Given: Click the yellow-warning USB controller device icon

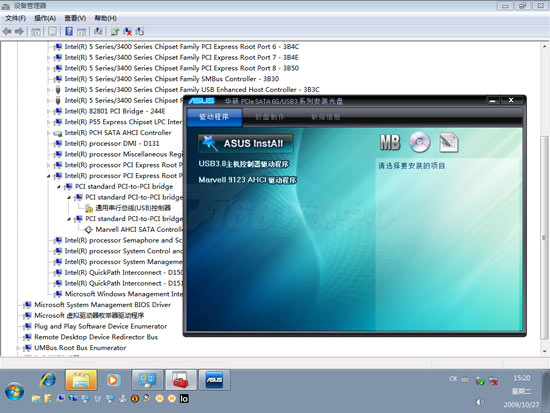Looking at the screenshot, I should tap(89, 208).
